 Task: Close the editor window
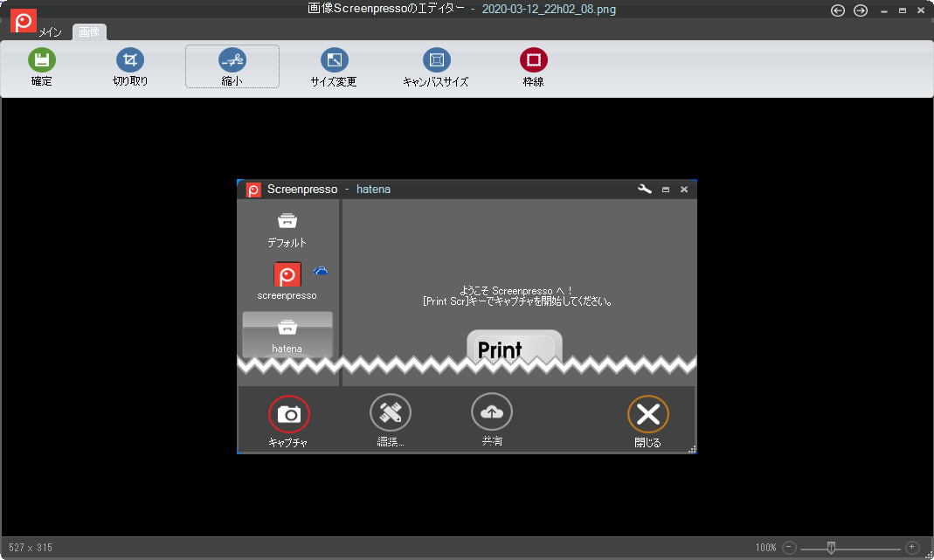coord(921,10)
